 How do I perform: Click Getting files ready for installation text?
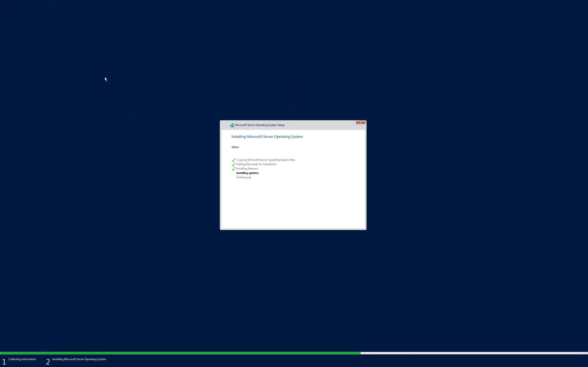point(256,164)
